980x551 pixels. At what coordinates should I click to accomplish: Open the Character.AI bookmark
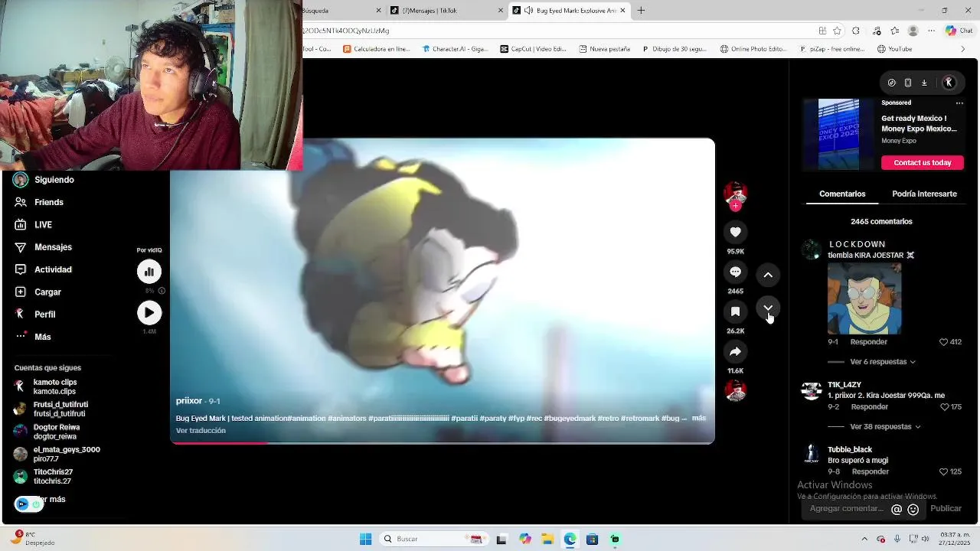[455, 49]
